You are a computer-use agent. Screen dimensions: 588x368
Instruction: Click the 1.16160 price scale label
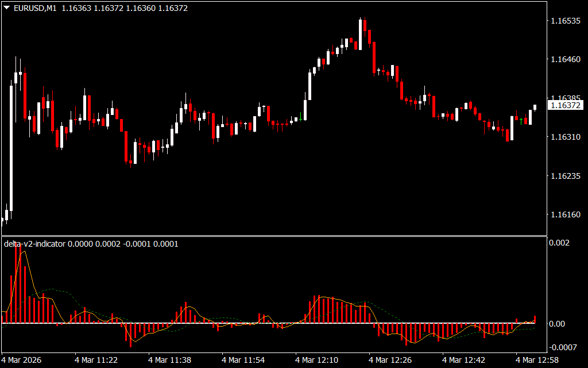(x=566, y=214)
